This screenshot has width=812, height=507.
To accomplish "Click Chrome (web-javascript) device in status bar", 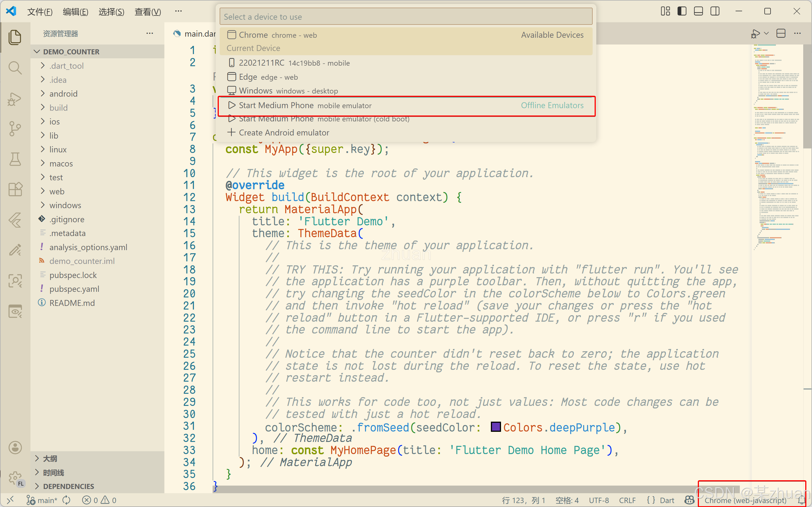I will tap(745, 500).
